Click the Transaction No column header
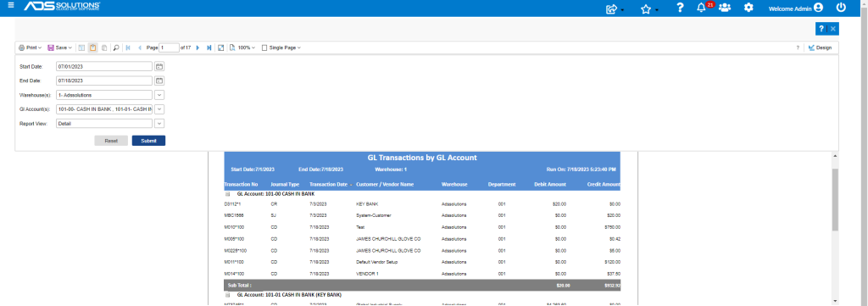Screen dimensions: 868x306 tap(241, 184)
